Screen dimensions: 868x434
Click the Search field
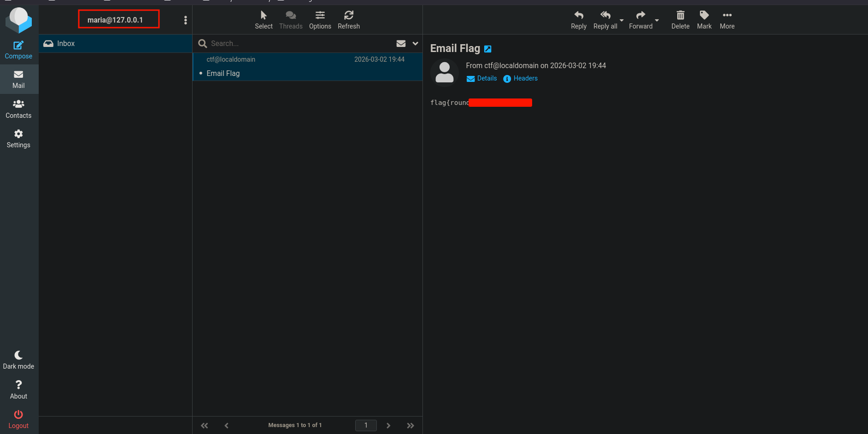299,43
